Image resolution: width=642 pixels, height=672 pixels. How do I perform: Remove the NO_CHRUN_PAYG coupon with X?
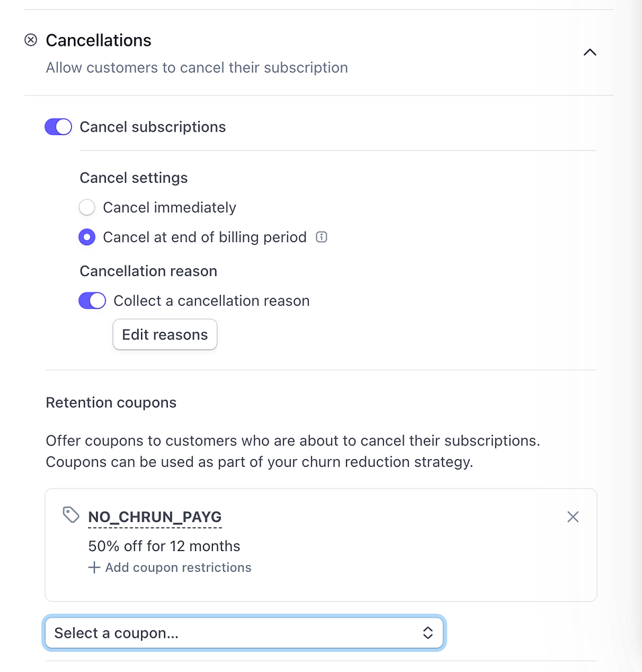[x=573, y=517]
